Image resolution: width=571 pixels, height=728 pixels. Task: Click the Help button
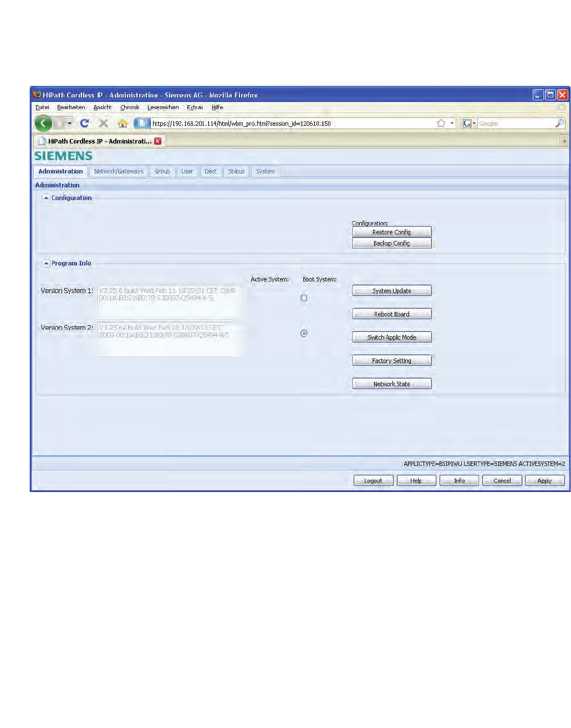coord(416,481)
